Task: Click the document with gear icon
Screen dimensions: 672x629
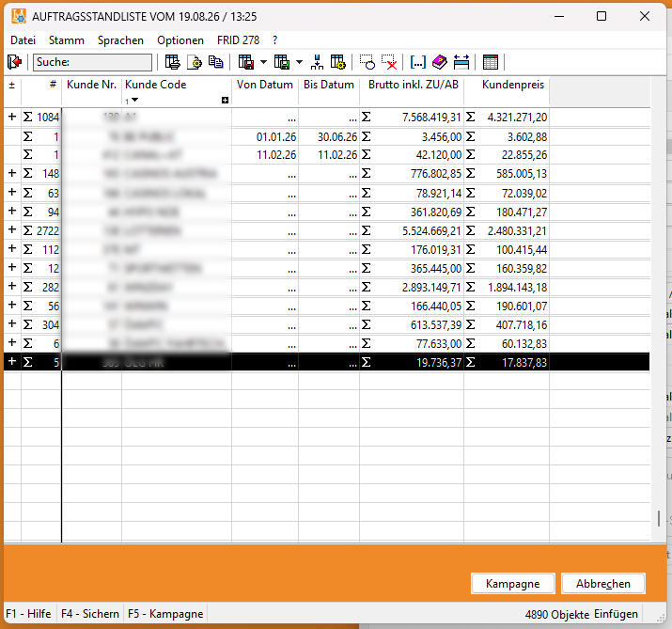Action: 195,62
